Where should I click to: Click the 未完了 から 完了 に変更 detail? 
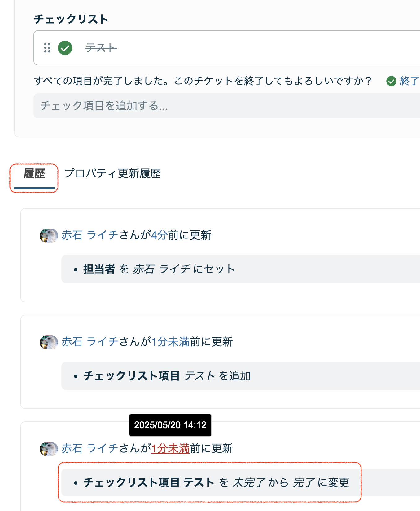216,482
